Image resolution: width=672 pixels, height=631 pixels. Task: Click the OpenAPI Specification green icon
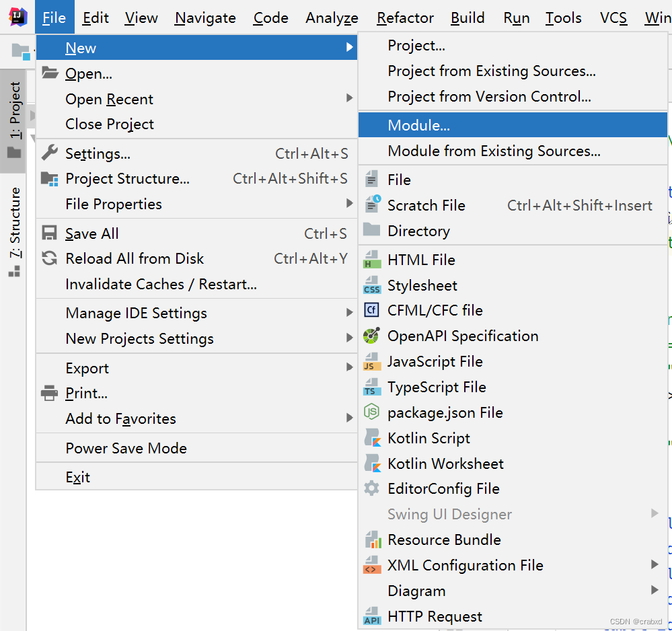tap(371, 336)
